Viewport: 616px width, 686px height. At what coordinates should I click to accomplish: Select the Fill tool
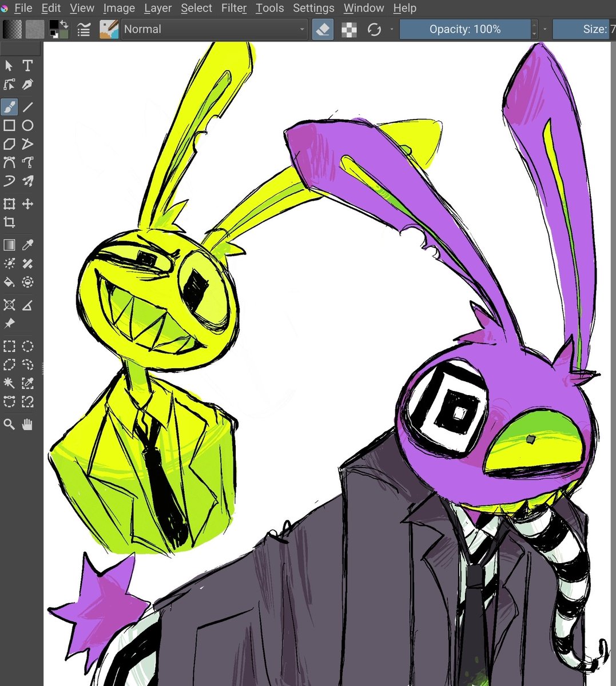[x=9, y=282]
